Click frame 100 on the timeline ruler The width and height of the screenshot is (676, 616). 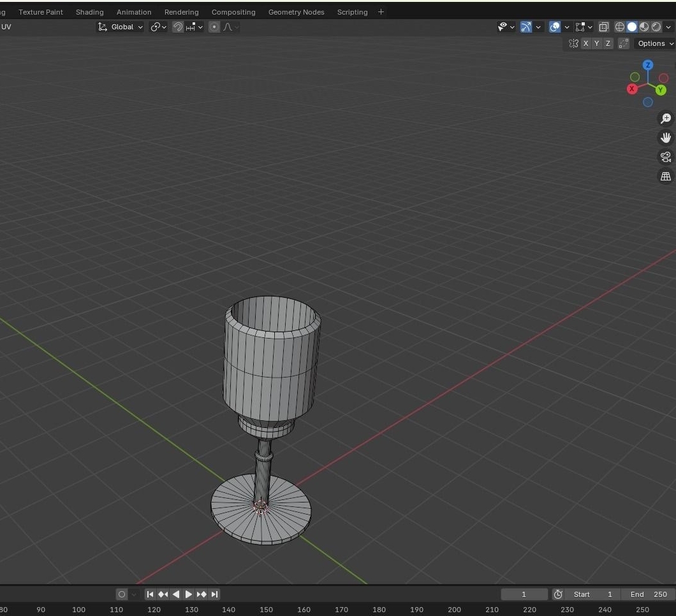tap(78, 610)
